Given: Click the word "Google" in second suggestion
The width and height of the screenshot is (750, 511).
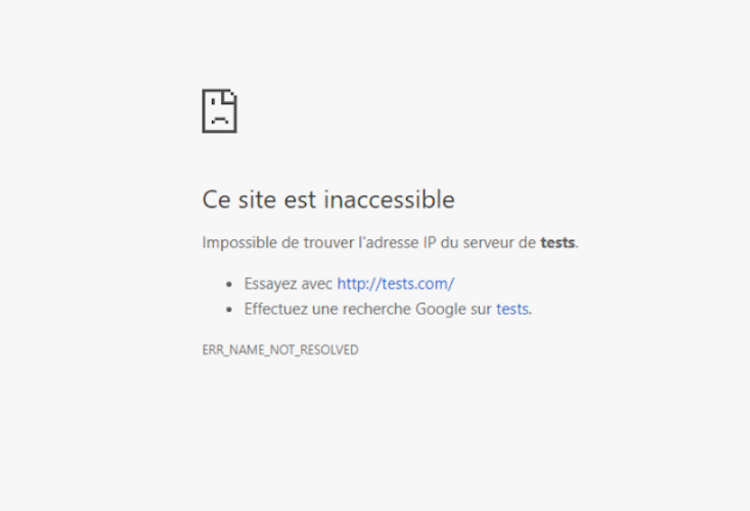Looking at the screenshot, I should coord(441,309).
